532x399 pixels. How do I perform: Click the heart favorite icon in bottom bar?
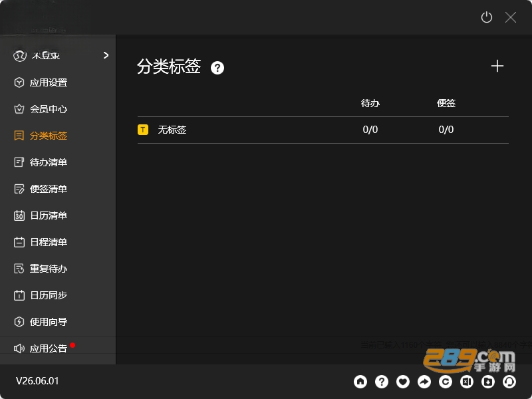click(403, 382)
